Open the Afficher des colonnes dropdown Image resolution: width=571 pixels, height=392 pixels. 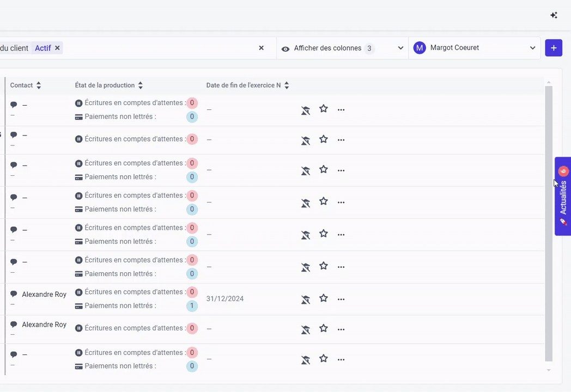400,48
